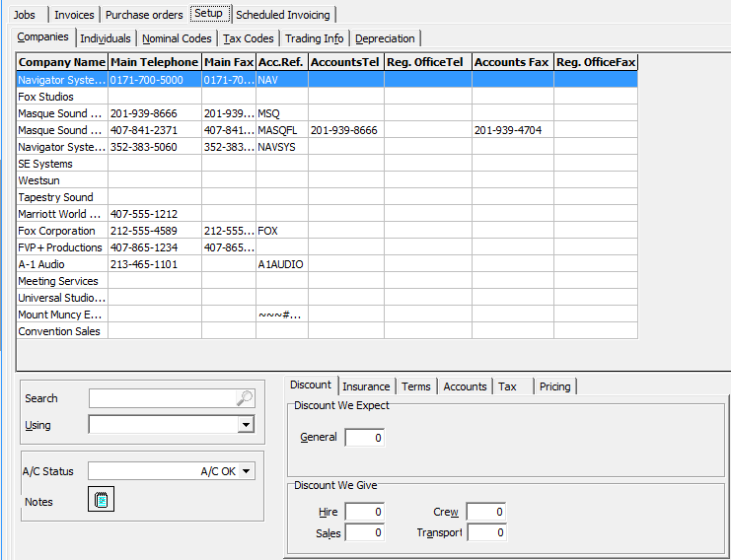
Task: Open the Notes notepad icon
Action: 102,500
